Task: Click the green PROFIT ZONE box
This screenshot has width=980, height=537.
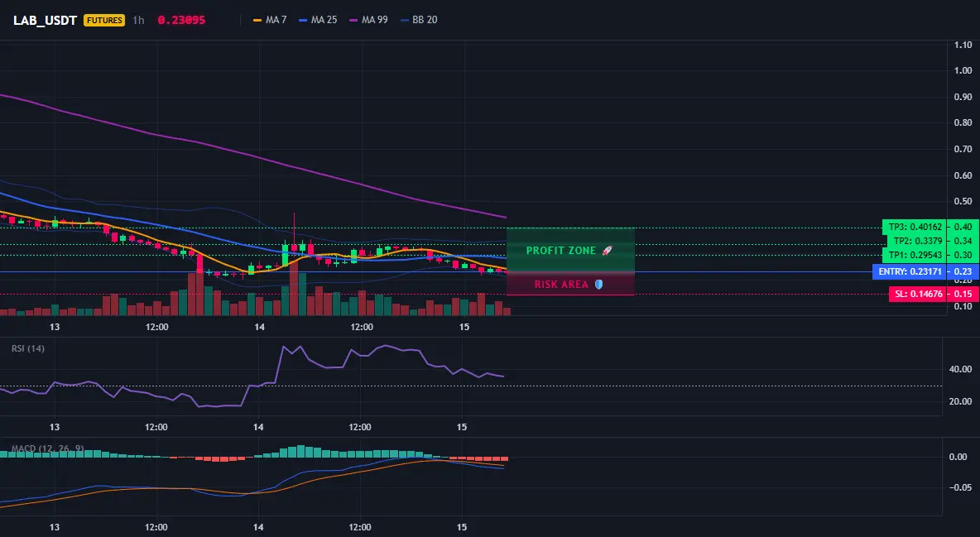Action: click(x=570, y=249)
